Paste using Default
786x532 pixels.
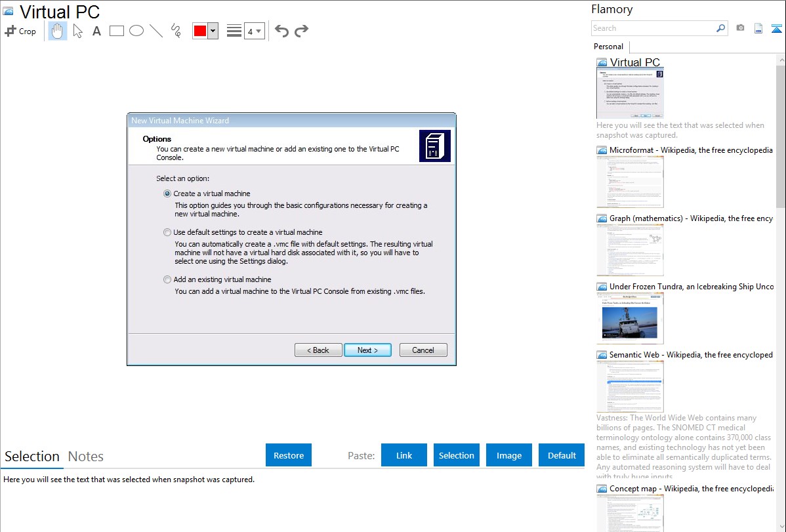coord(562,455)
